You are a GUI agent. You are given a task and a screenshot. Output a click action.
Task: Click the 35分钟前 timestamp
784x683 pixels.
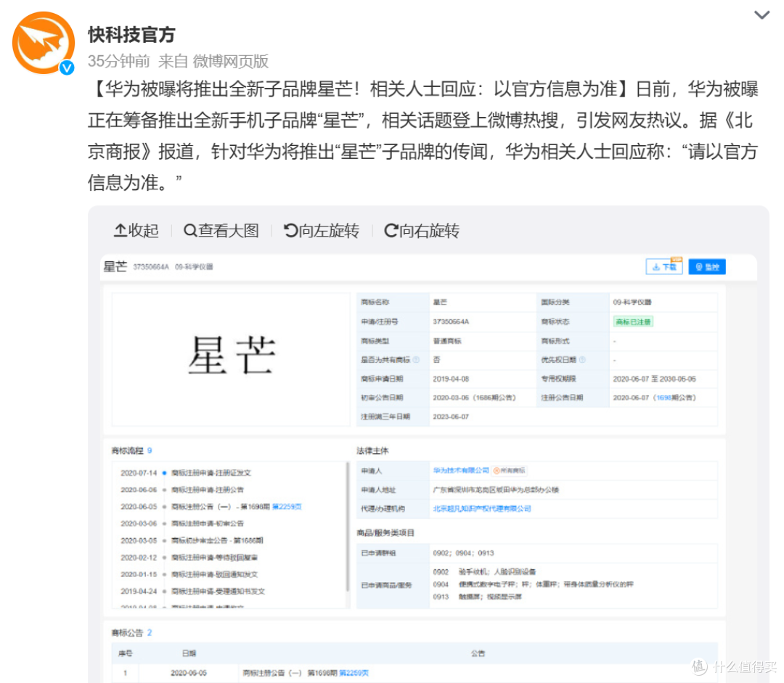[x=119, y=61]
